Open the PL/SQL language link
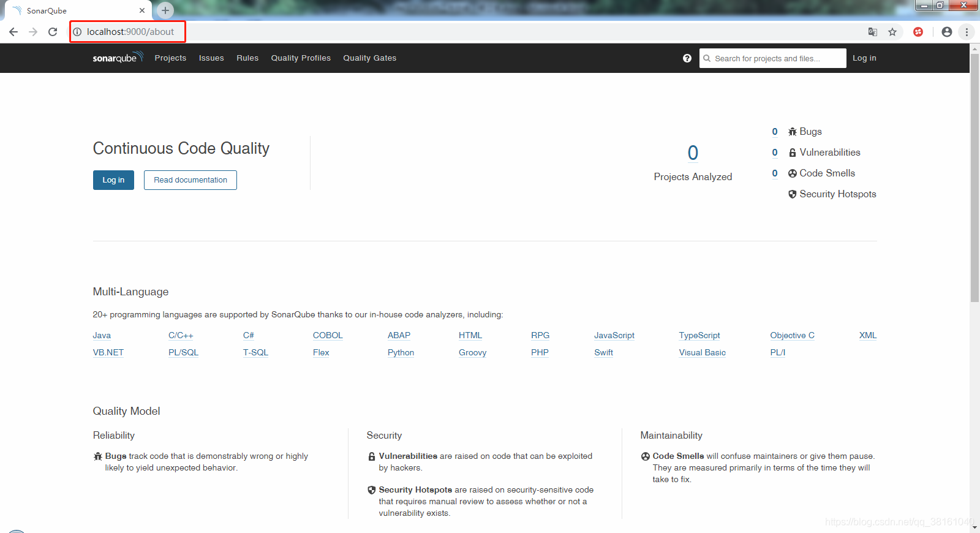This screenshot has width=980, height=533. (x=183, y=353)
